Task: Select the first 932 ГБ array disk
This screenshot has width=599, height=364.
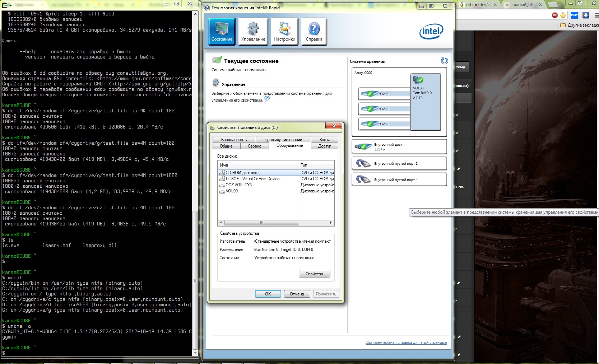Action: pyautogui.click(x=384, y=94)
